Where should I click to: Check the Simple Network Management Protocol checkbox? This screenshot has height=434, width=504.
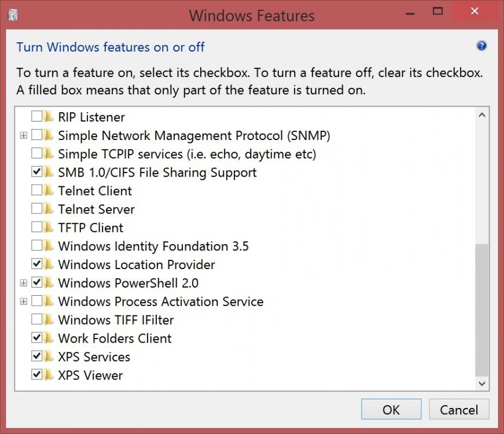36,135
